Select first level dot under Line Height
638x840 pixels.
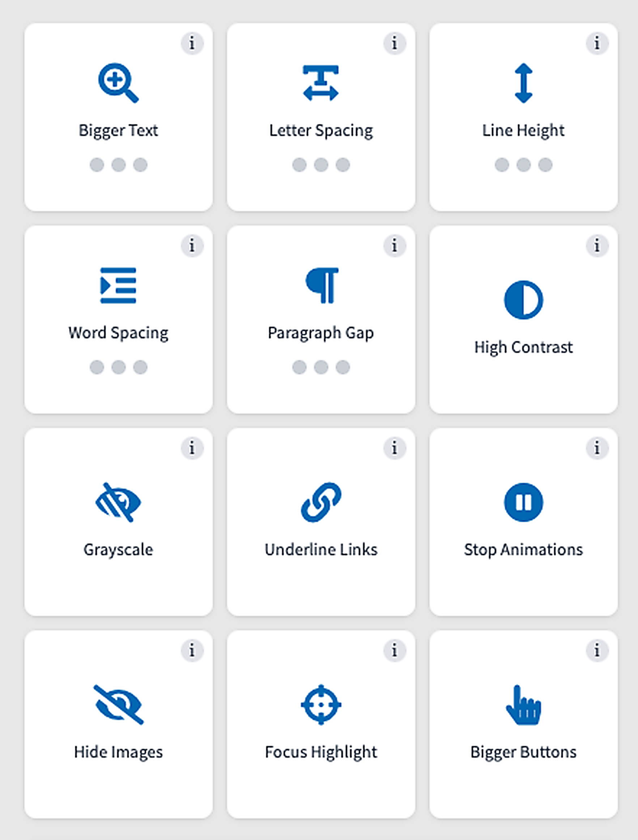click(502, 165)
